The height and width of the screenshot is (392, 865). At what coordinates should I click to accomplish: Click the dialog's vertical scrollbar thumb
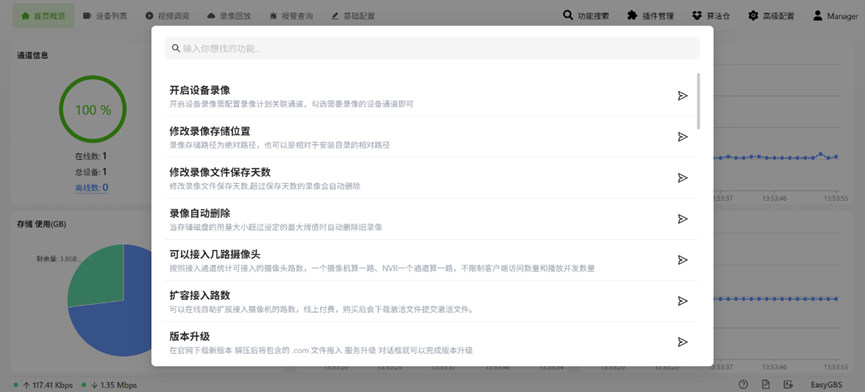tap(699, 101)
